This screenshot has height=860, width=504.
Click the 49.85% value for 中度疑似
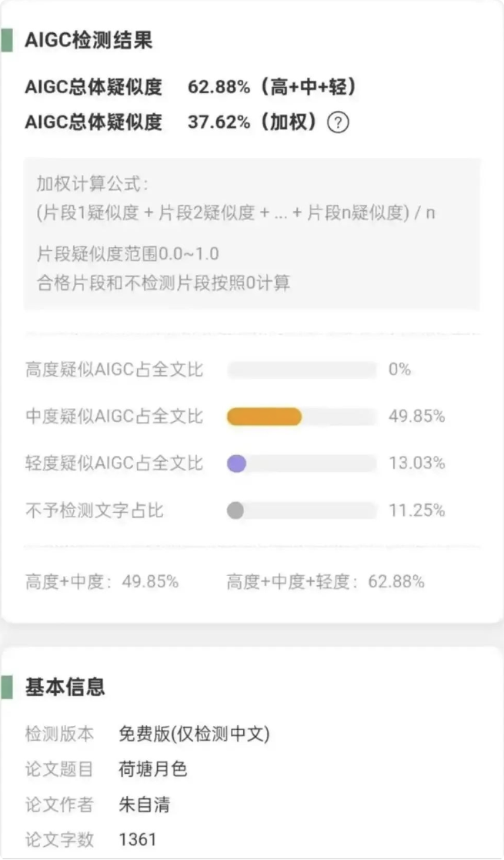point(416,417)
